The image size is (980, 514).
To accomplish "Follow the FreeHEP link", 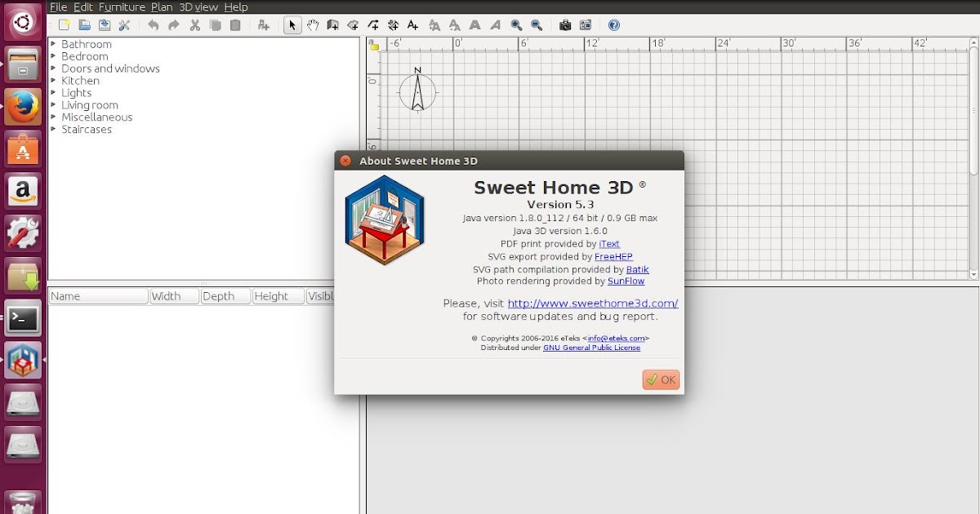I will [x=613, y=256].
